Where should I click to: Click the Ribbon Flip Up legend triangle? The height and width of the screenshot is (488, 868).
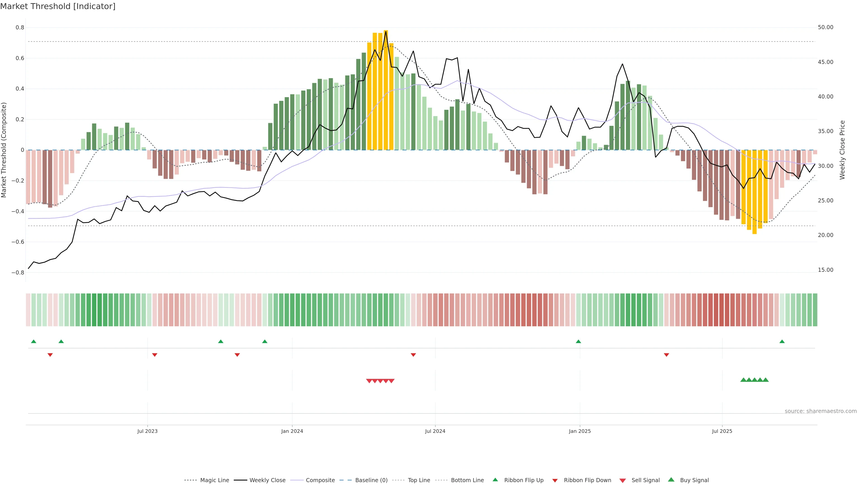495,480
